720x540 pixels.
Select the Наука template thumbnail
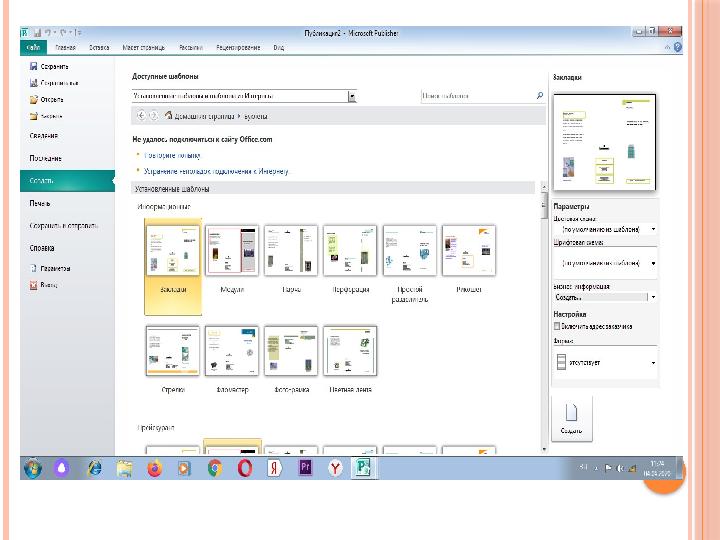point(291,251)
